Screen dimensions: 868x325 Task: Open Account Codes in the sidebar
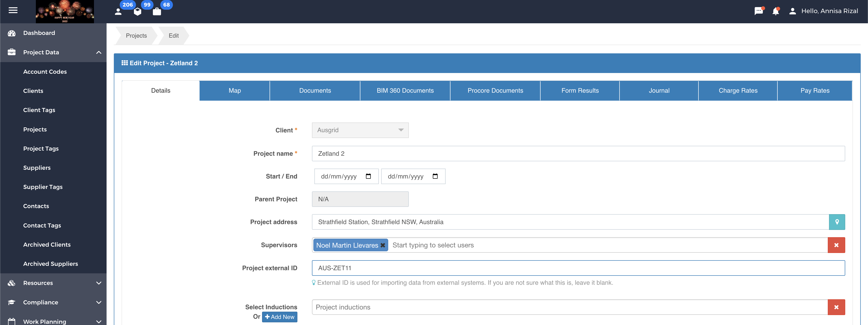[45, 72]
